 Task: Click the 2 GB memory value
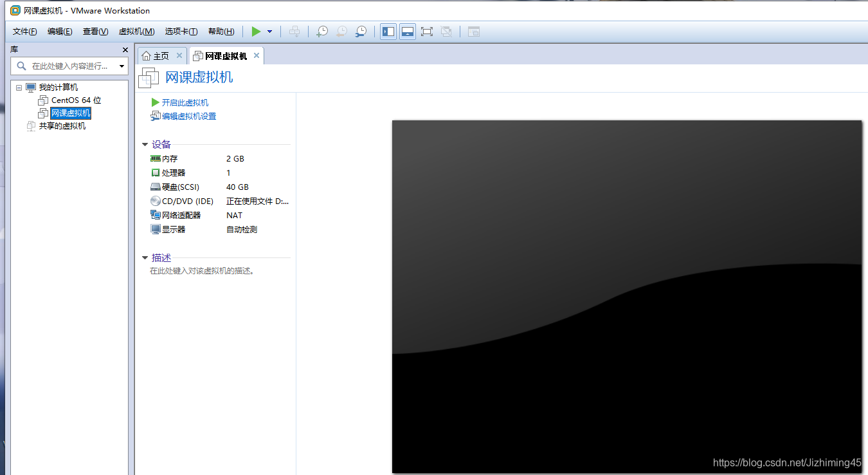click(x=235, y=159)
